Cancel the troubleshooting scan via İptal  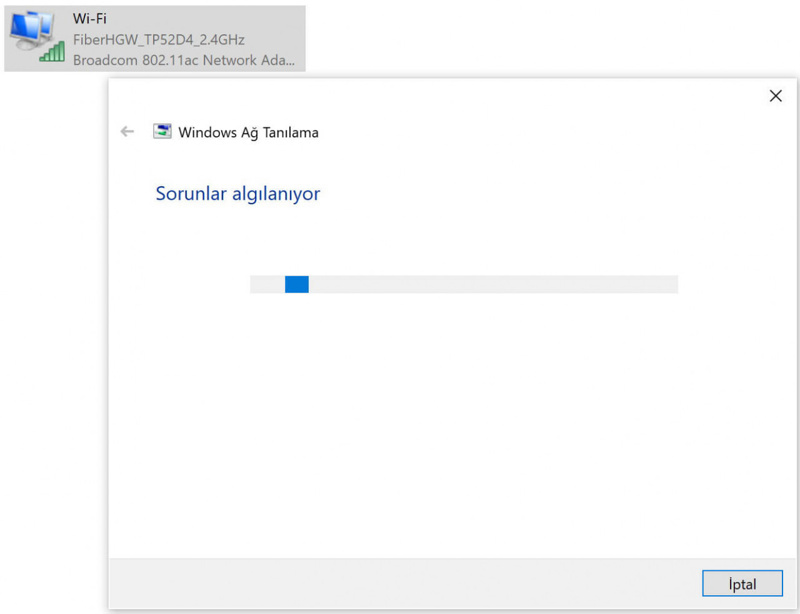[741, 583]
